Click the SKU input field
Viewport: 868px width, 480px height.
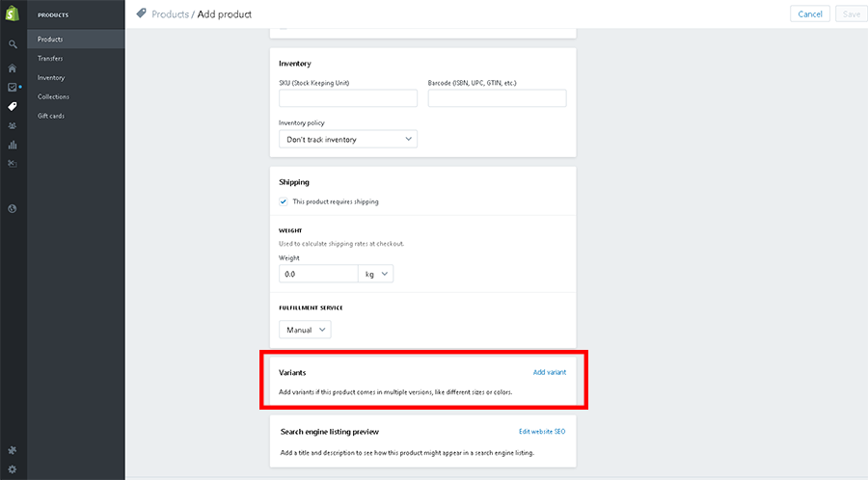click(x=348, y=98)
